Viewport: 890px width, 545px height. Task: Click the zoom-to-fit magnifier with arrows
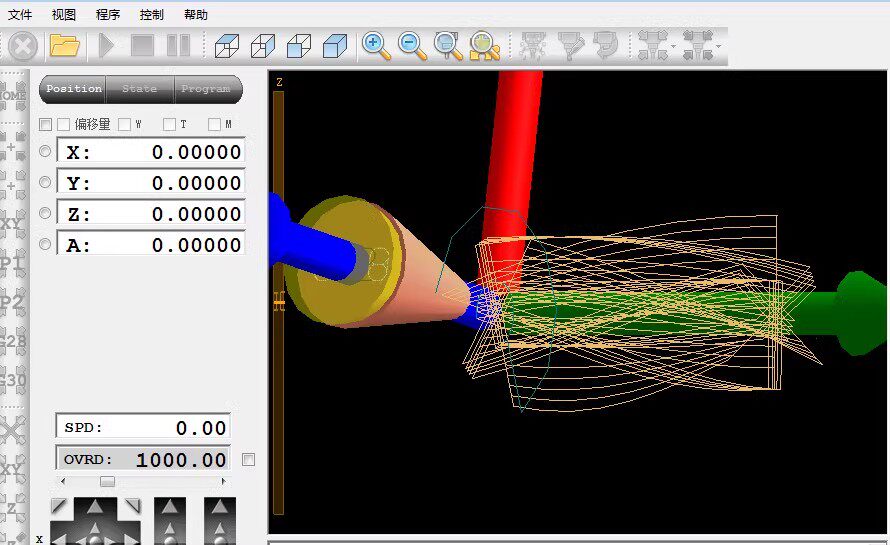tap(484, 45)
